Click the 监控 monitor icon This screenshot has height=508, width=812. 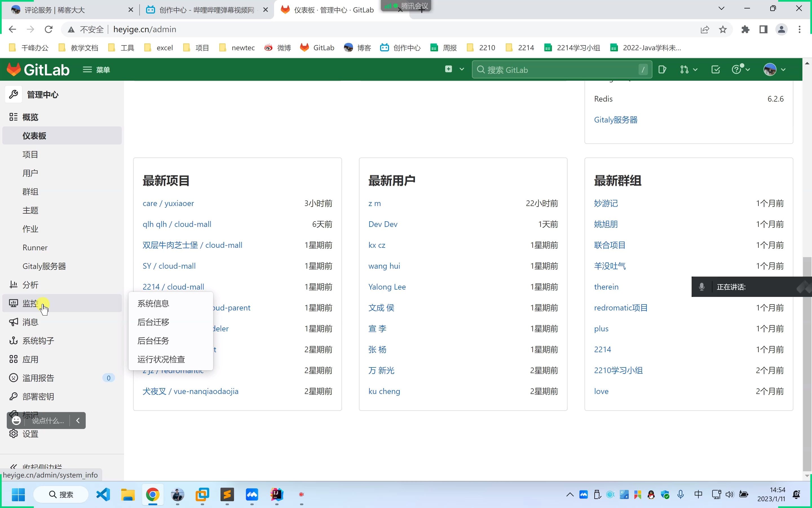[x=14, y=303]
